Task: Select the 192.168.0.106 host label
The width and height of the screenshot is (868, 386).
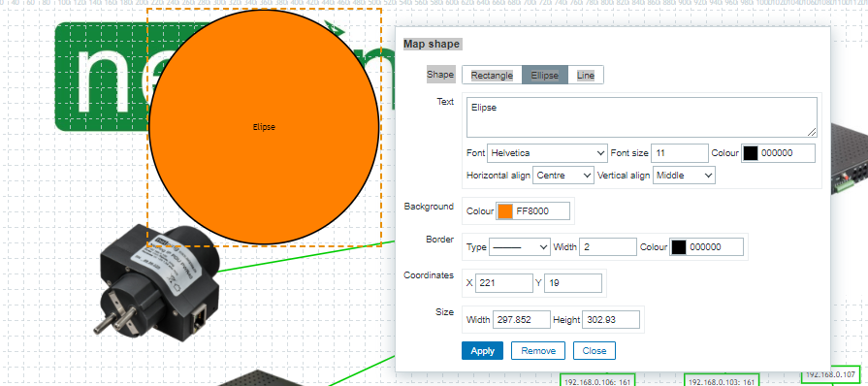Action: click(x=596, y=381)
